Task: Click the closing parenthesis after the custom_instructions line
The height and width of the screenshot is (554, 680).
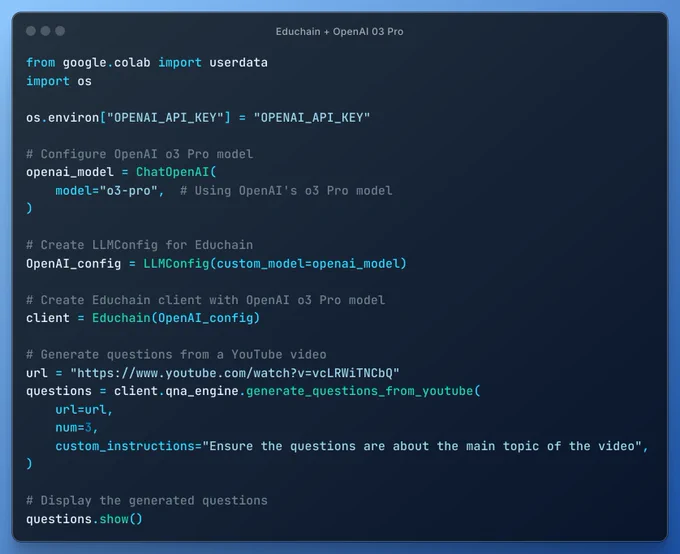Action: (29, 464)
